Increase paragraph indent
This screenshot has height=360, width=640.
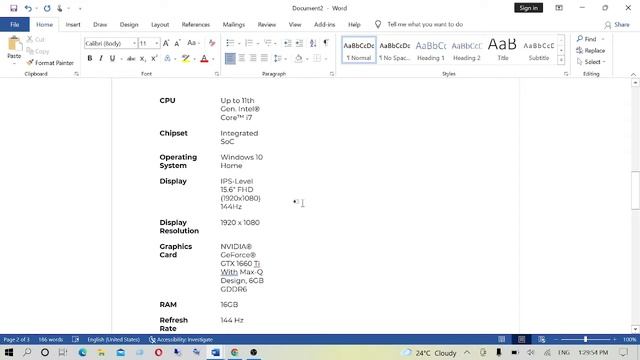click(x=299, y=43)
